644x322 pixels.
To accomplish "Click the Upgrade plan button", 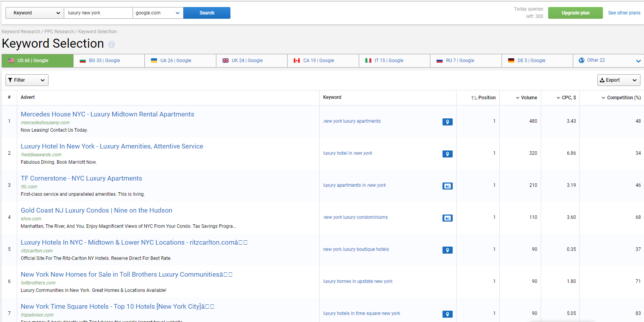I will 576,13.
